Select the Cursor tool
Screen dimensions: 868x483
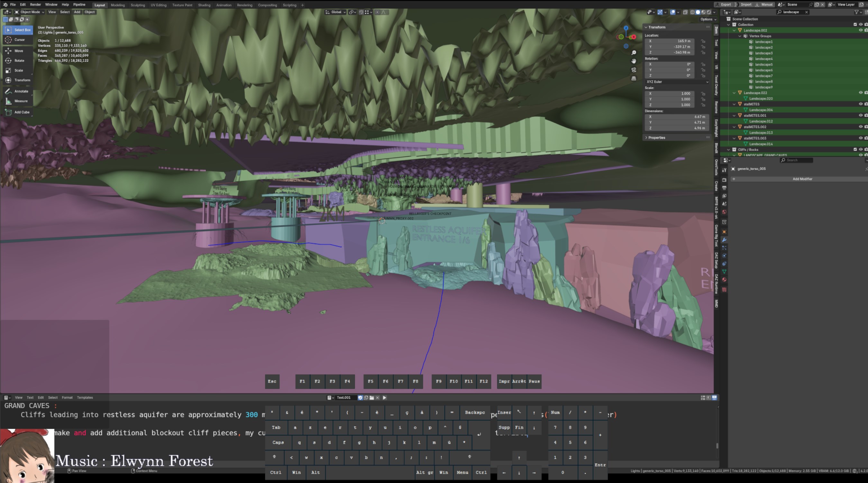(18, 40)
